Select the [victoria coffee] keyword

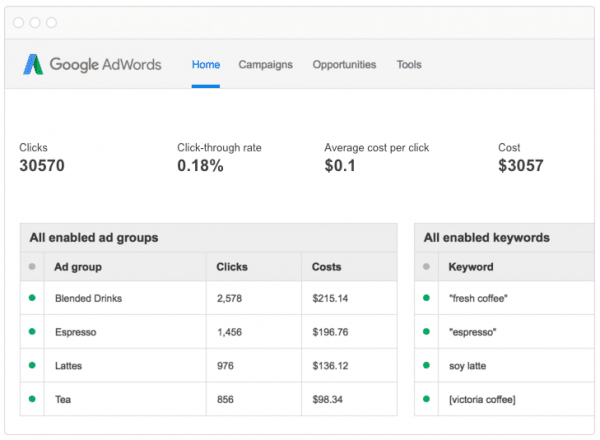point(482,399)
